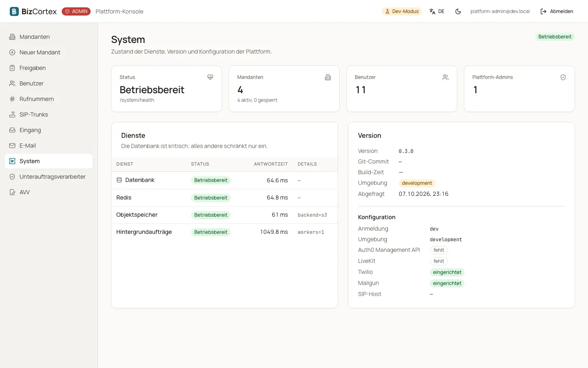Click the Eingang inbox icon
This screenshot has height=368, width=588.
point(12,130)
